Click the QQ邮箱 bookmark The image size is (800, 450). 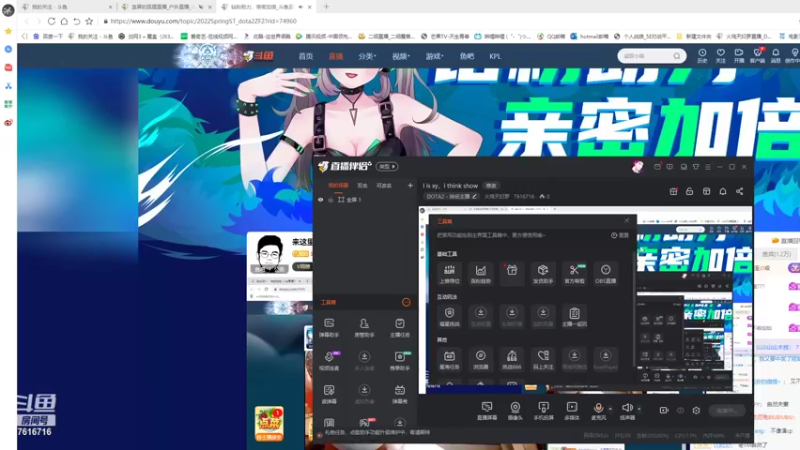pyautogui.click(x=553, y=36)
